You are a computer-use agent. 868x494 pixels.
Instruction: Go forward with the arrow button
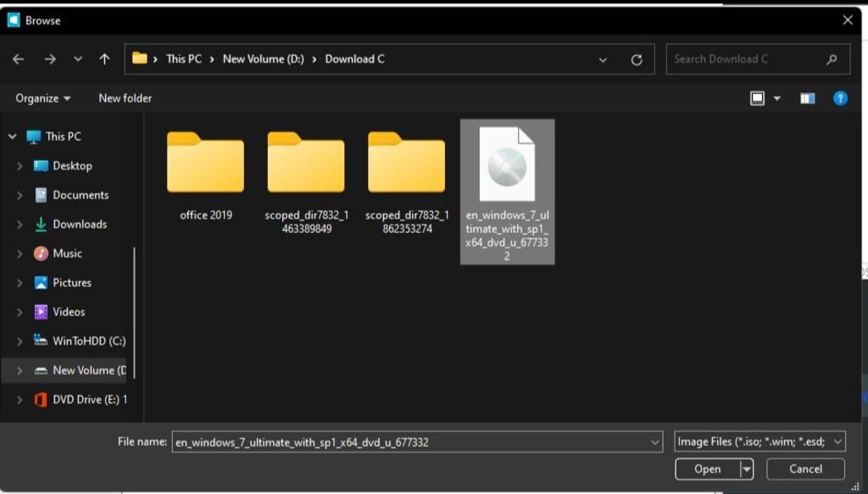50,59
